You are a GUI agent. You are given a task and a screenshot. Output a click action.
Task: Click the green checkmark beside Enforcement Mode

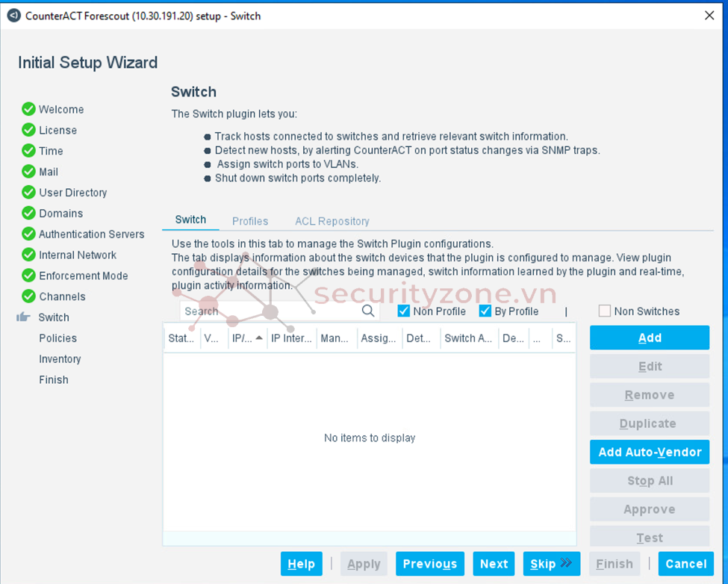[28, 276]
